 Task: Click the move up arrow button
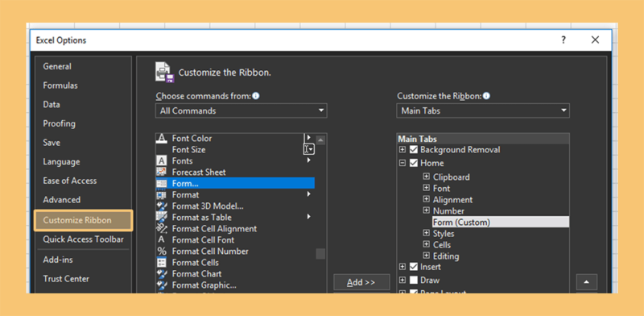[x=587, y=282]
